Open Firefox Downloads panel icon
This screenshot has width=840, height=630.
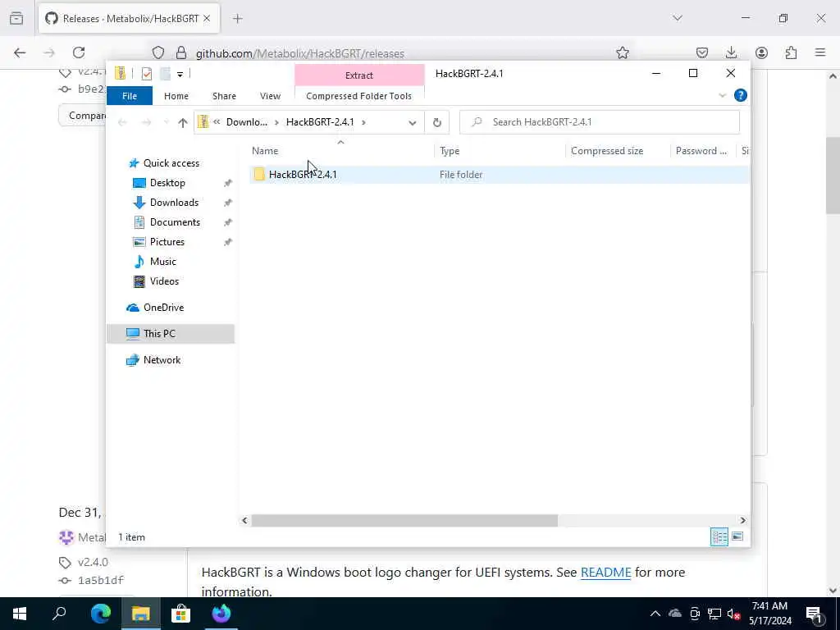click(731, 52)
